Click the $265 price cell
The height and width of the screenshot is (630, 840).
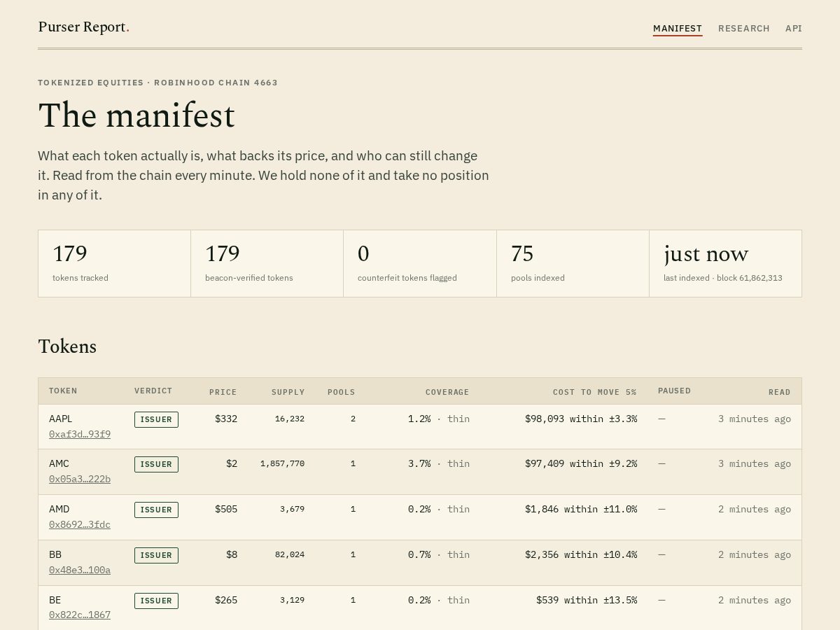[x=226, y=600]
